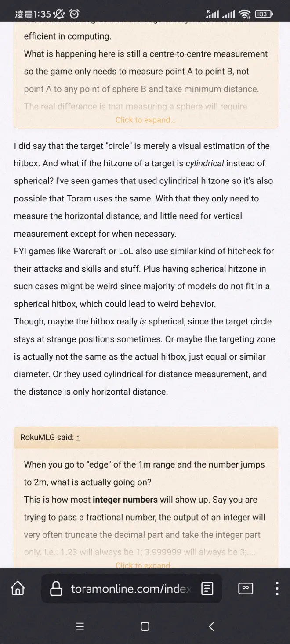The image size is (290, 644).
Task: Open the reader mode page icon
Action: tap(207, 588)
